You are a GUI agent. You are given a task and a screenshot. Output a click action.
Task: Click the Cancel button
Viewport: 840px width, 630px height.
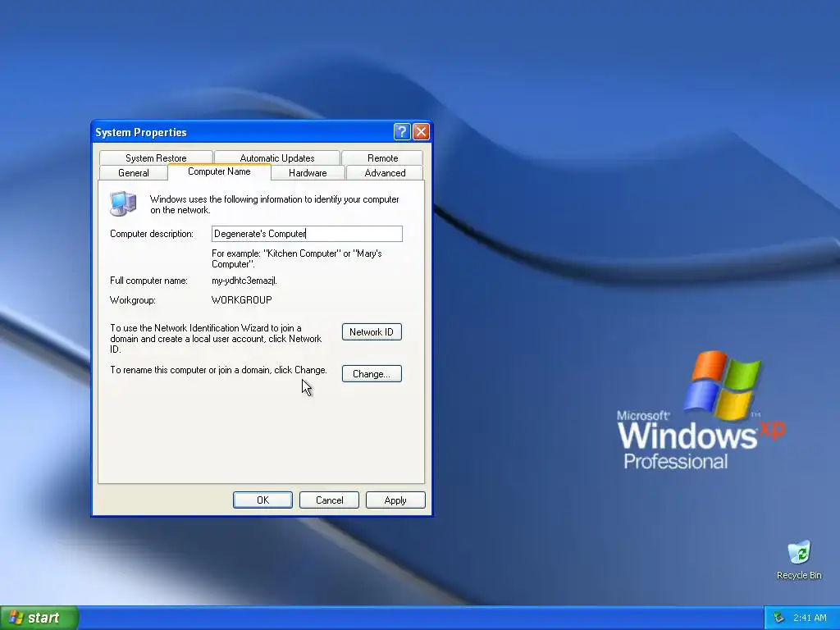[329, 500]
